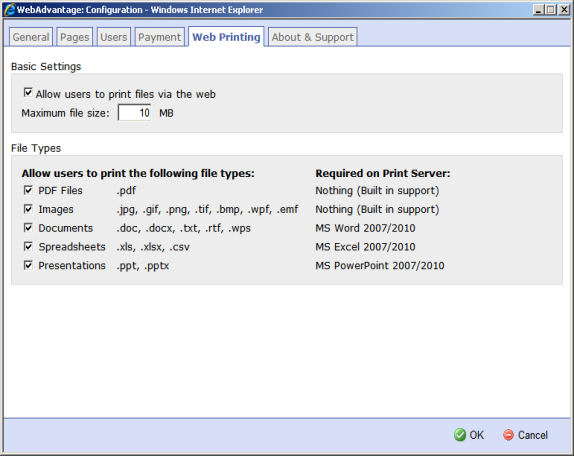The image size is (574, 456).
Task: Disable the Documents file type checkbox
Action: click(x=28, y=228)
